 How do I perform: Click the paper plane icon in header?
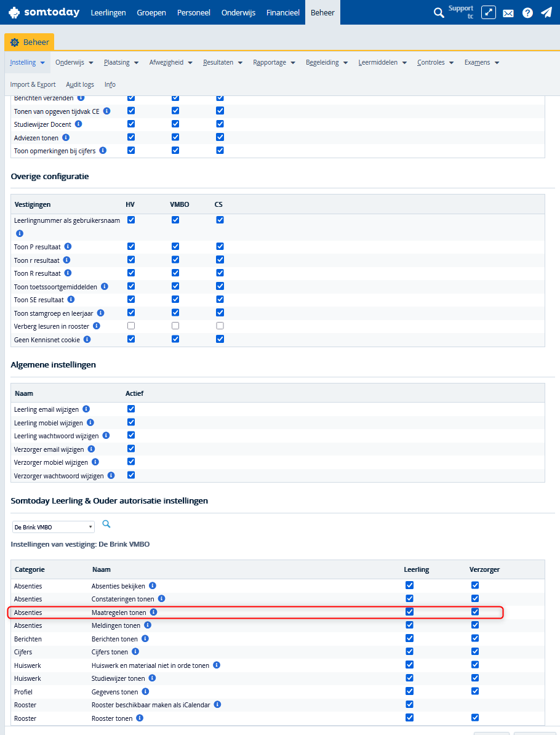click(546, 12)
